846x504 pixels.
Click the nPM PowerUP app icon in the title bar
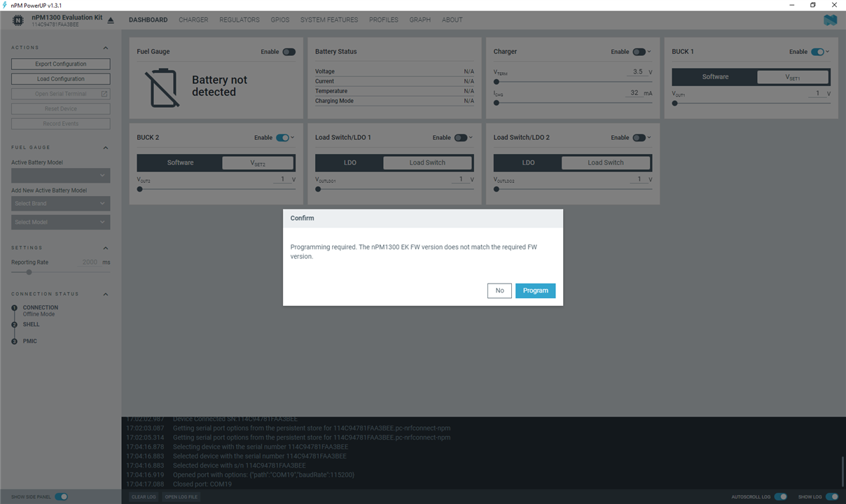(x=5, y=4)
